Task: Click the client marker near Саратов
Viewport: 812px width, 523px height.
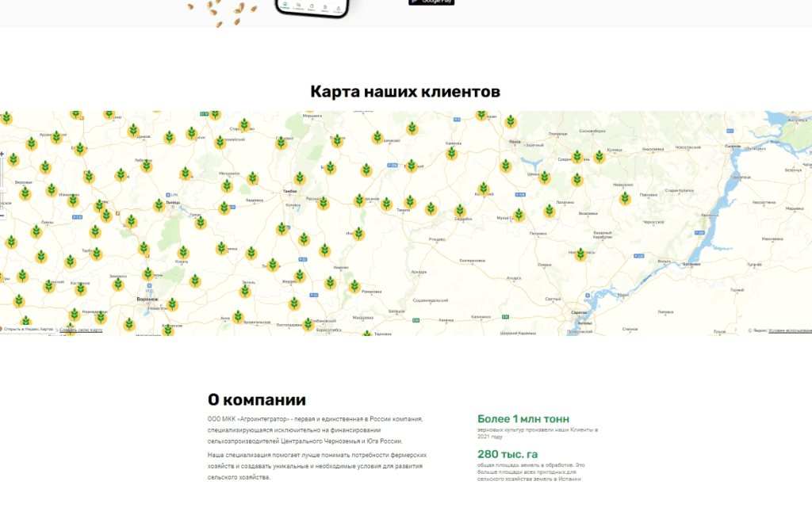Action: pyautogui.click(x=581, y=254)
